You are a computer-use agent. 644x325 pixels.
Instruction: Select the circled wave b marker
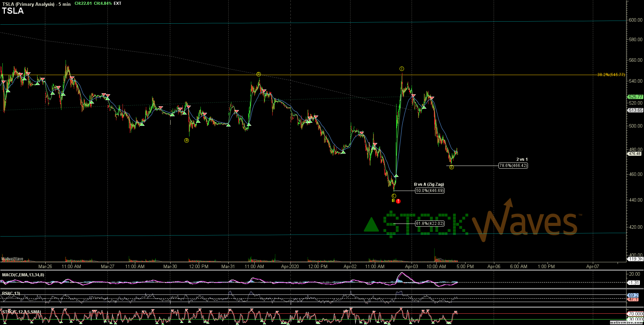click(x=259, y=74)
